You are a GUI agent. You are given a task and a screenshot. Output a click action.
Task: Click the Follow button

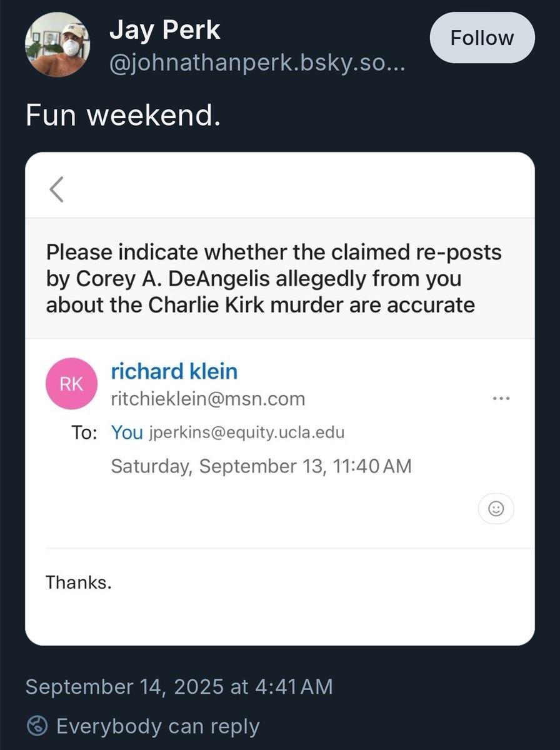click(482, 37)
